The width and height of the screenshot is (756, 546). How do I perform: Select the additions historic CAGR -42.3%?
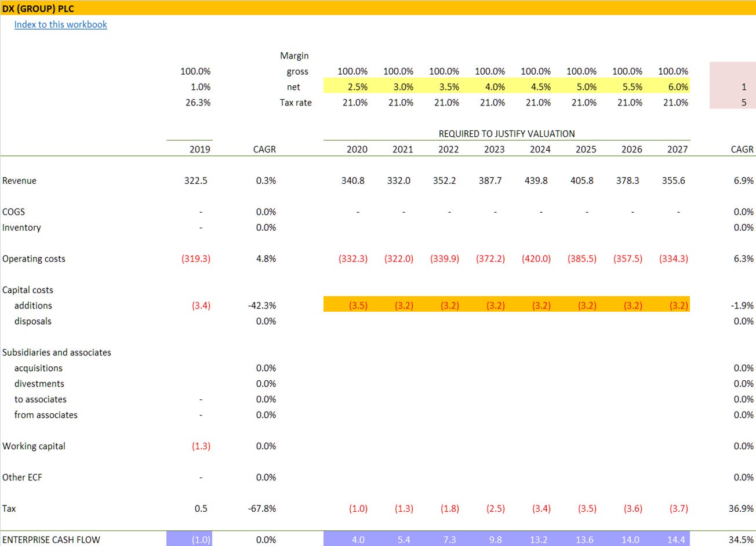coord(262,305)
